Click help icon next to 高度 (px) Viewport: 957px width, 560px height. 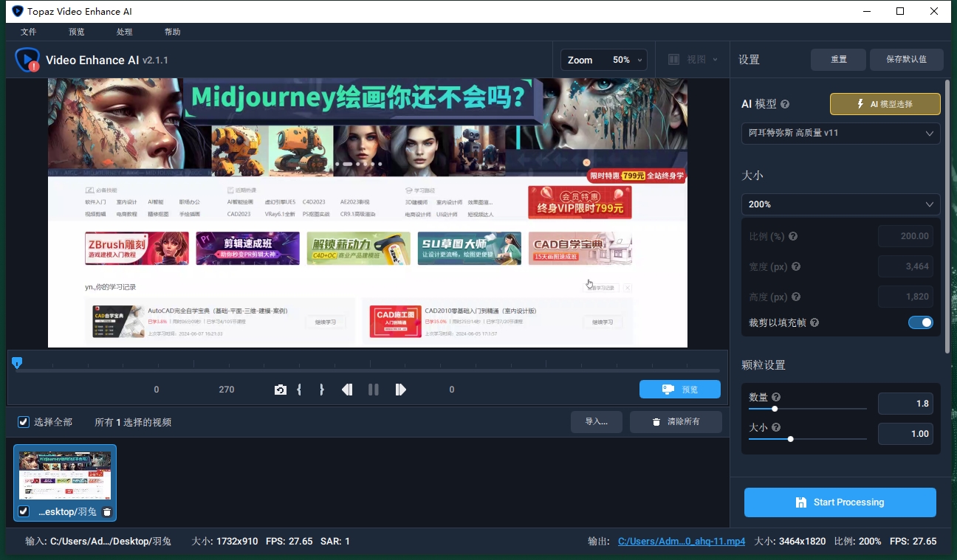tap(796, 297)
